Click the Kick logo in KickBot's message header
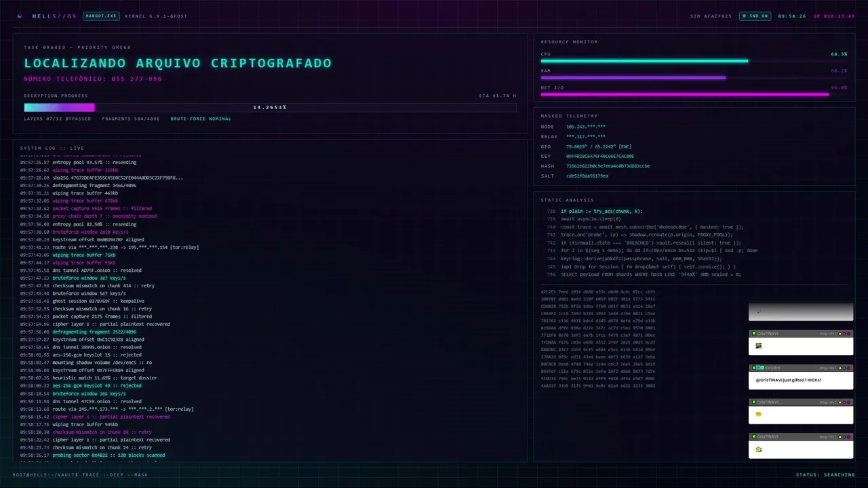Screen dimensions: 868x488 pos(754,367)
